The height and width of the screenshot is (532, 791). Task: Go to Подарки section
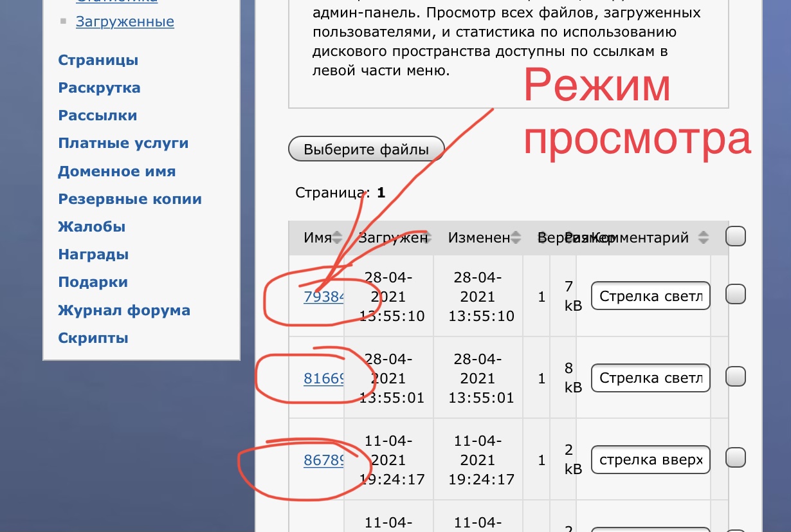[93, 282]
